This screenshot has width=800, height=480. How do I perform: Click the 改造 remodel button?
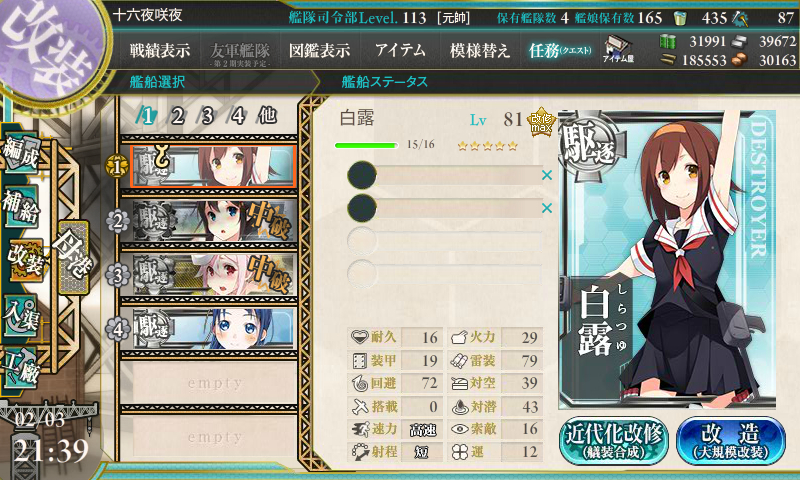[731, 441]
